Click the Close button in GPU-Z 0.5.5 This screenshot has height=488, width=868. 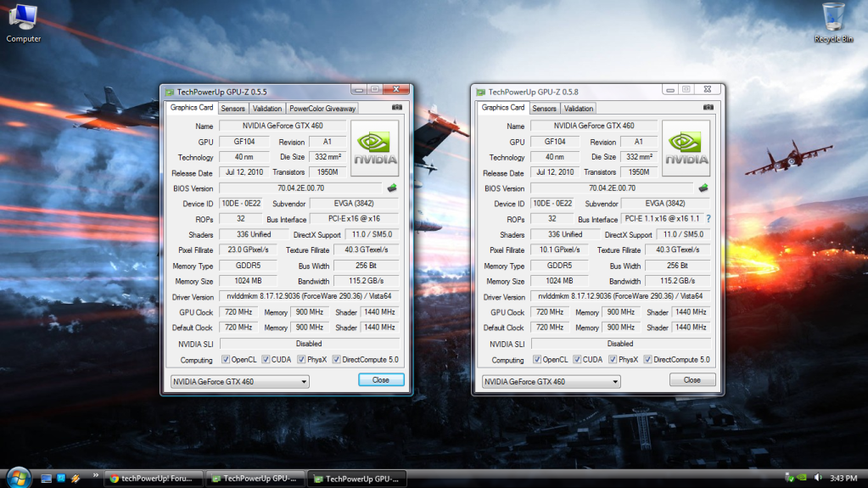coord(381,380)
